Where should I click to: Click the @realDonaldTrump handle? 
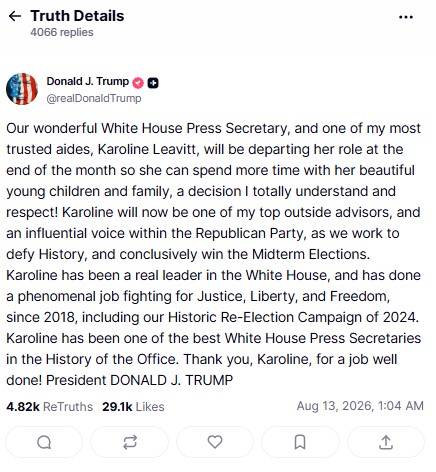tap(94, 98)
